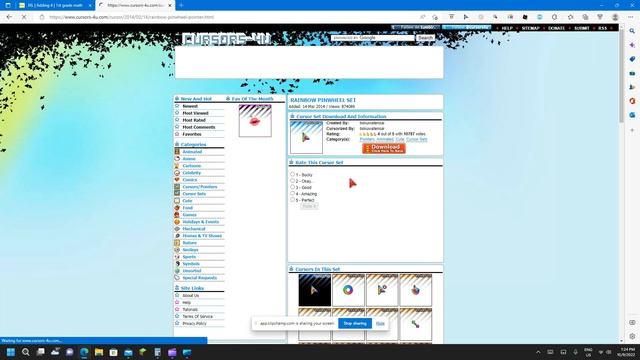Open the Windows Start menu

[x=11, y=352]
